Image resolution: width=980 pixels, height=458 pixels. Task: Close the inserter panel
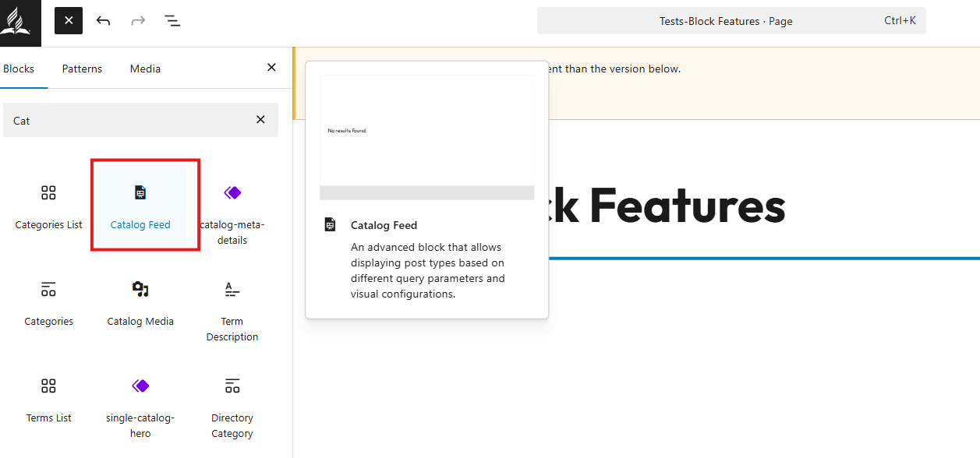click(271, 68)
